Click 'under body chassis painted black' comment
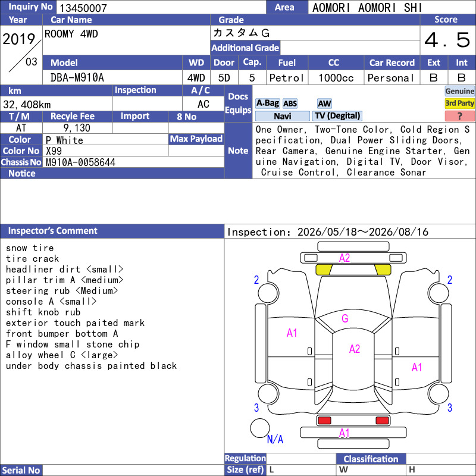 91,366
